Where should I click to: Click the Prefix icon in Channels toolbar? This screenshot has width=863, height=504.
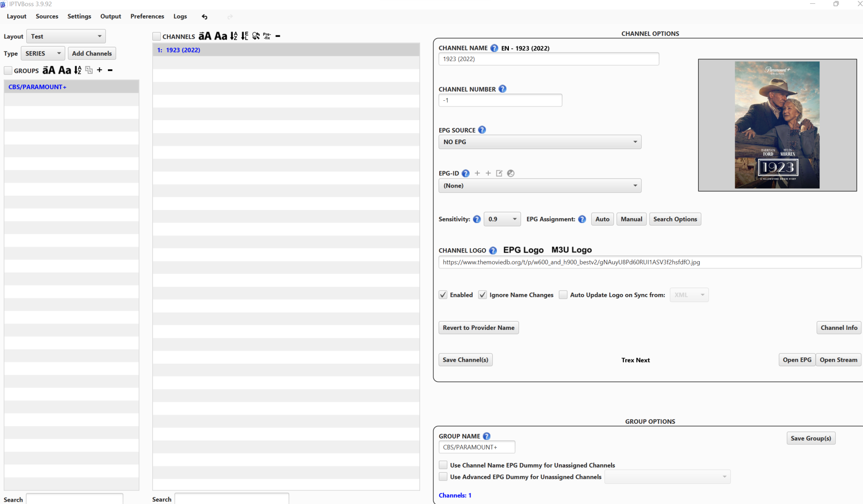tap(267, 36)
